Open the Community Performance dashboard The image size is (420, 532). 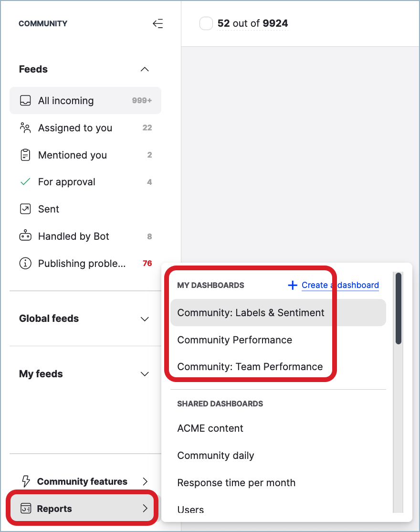click(x=234, y=340)
